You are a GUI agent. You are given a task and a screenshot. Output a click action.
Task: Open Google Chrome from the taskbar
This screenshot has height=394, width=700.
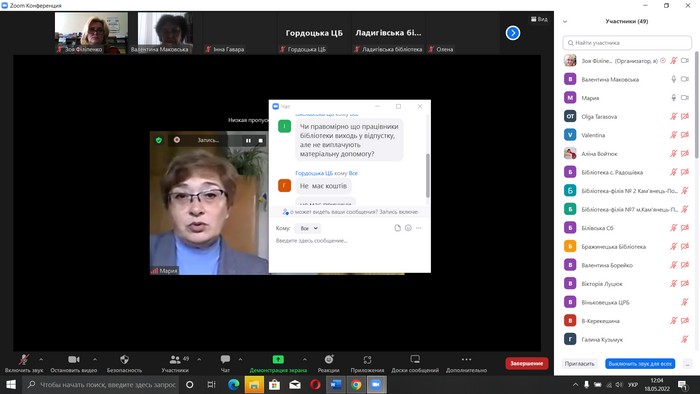pyautogui.click(x=356, y=385)
